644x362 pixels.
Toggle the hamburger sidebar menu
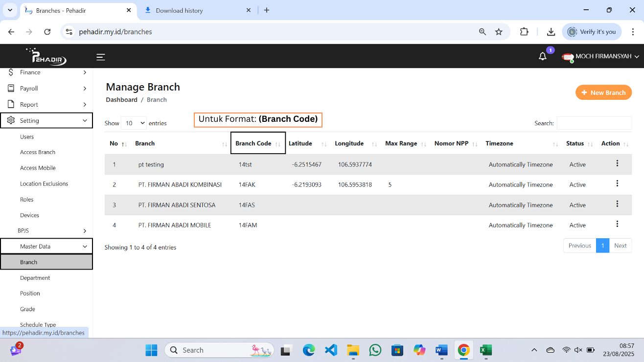point(101,57)
